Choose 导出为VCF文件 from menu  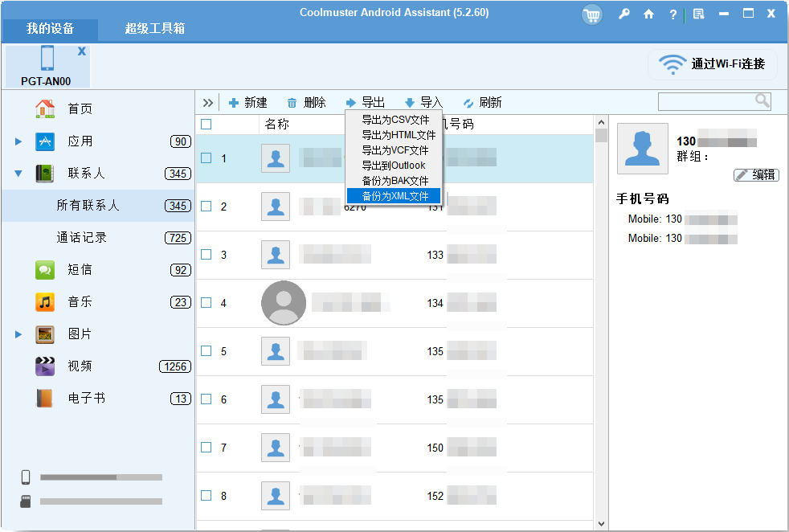(x=394, y=150)
